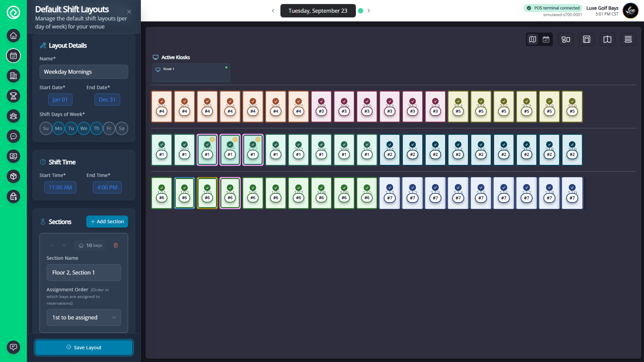The width and height of the screenshot is (644, 362).
Task: Click the Add Section button
Action: coord(107,222)
